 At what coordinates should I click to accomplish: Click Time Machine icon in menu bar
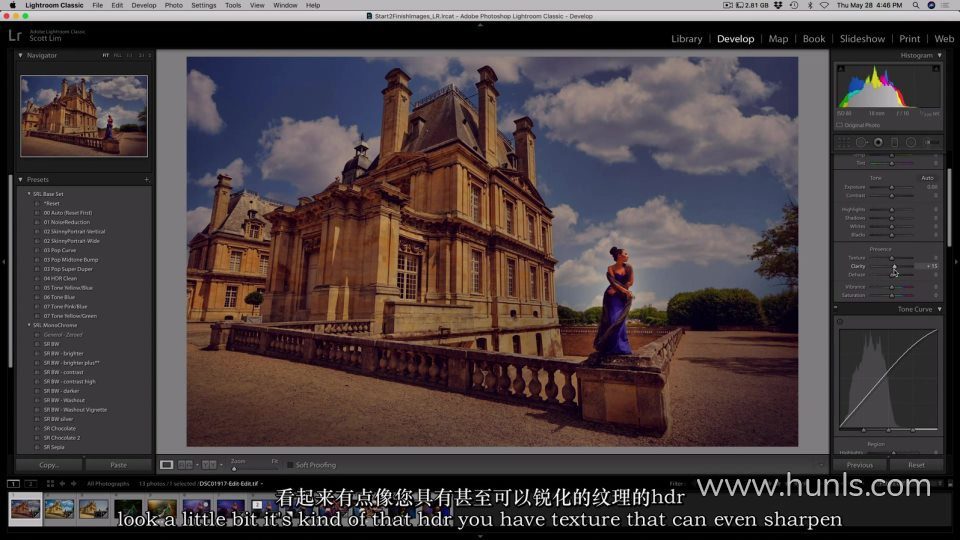pos(794,5)
